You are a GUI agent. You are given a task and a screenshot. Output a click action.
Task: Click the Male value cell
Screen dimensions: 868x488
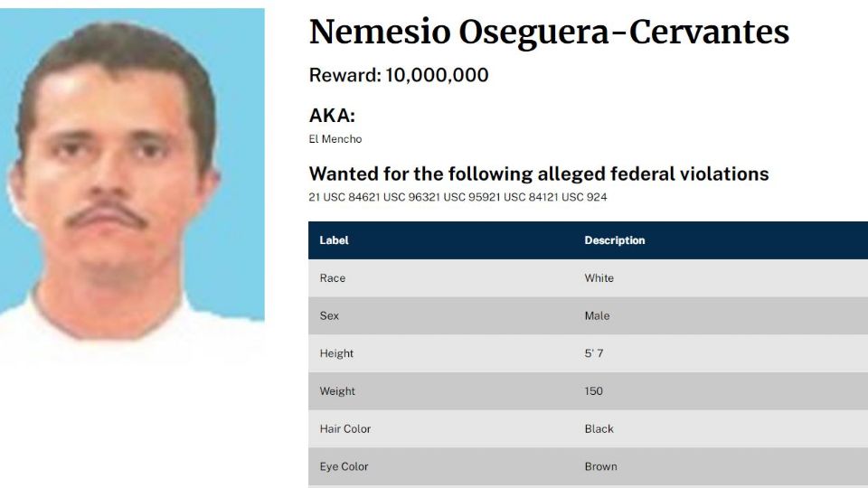[597, 316]
